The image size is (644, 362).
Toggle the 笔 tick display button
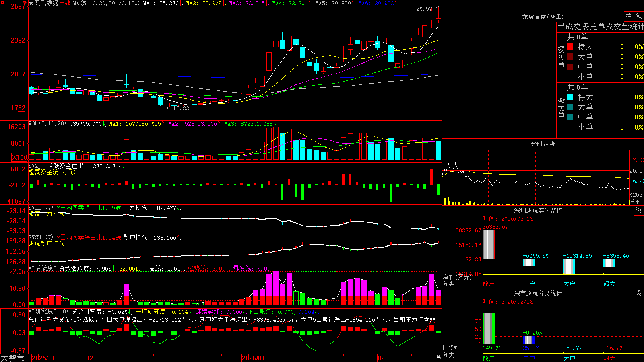(639, 16)
